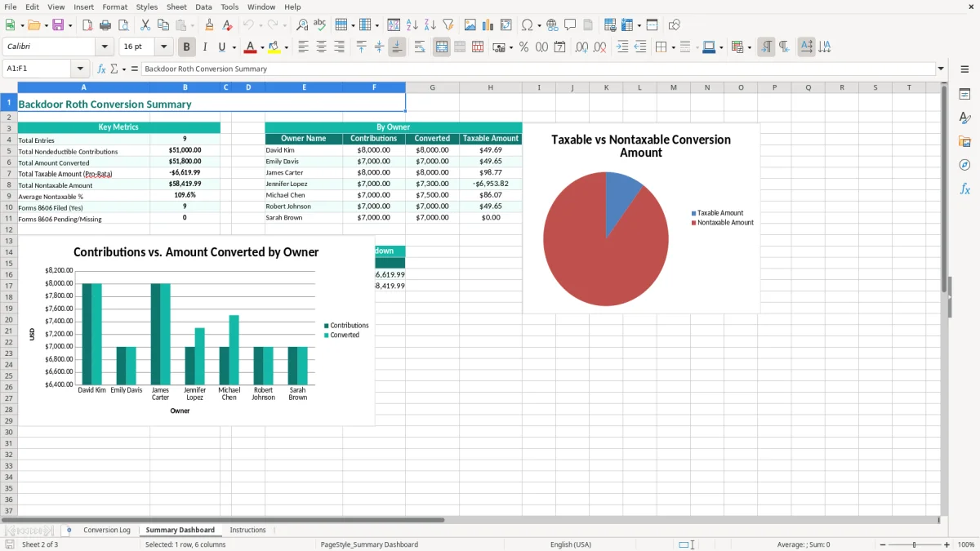Open the Borders dropdown arrow
The image size is (980, 551).
(673, 47)
